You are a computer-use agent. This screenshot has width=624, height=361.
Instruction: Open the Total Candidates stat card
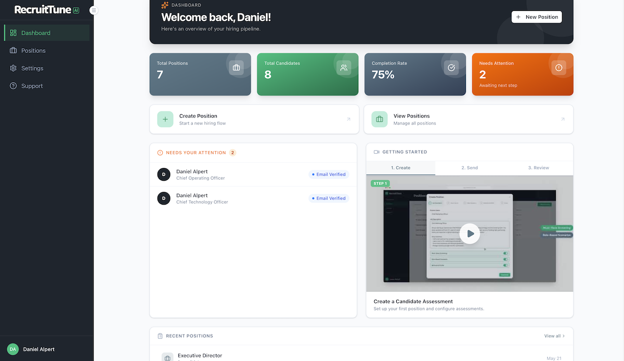click(308, 74)
